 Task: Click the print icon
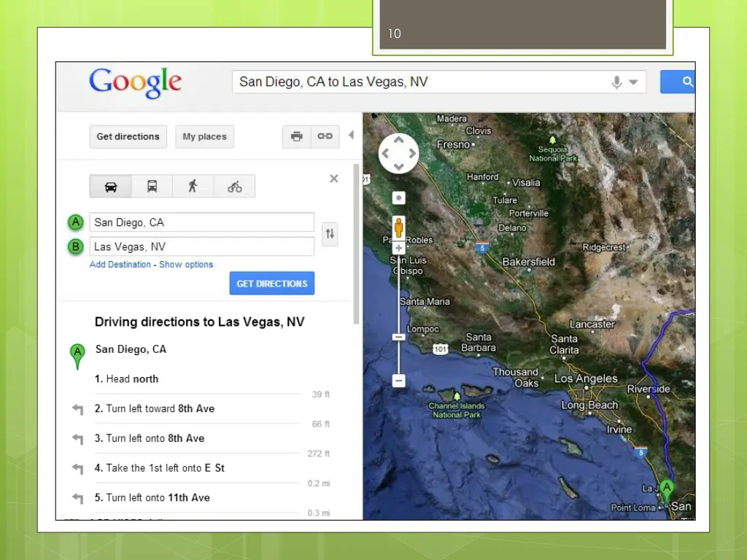[x=296, y=136]
